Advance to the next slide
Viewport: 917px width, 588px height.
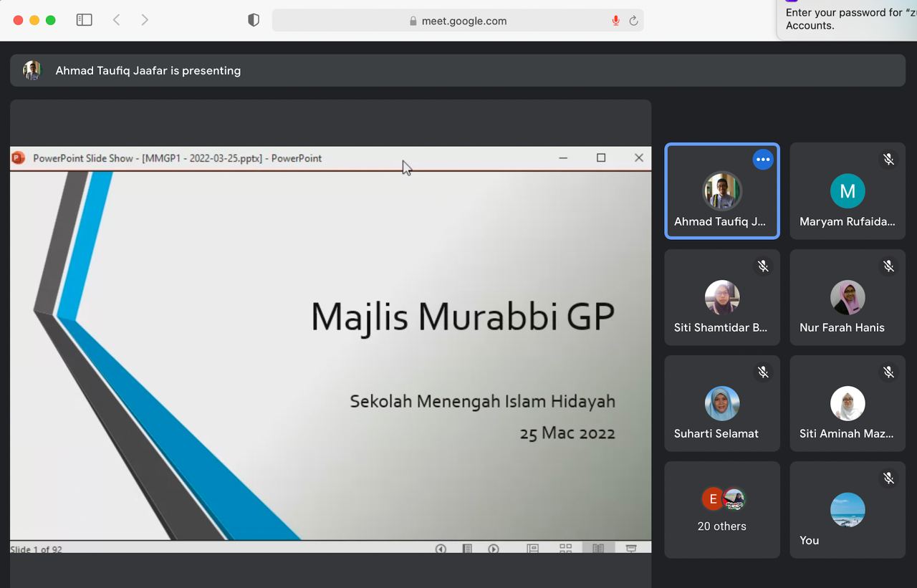click(494, 549)
